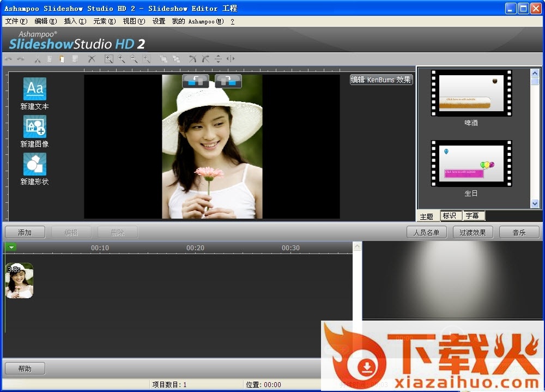This screenshot has height=392, width=545.
Task: Open the 文件(F) menu
Action: (x=16, y=21)
